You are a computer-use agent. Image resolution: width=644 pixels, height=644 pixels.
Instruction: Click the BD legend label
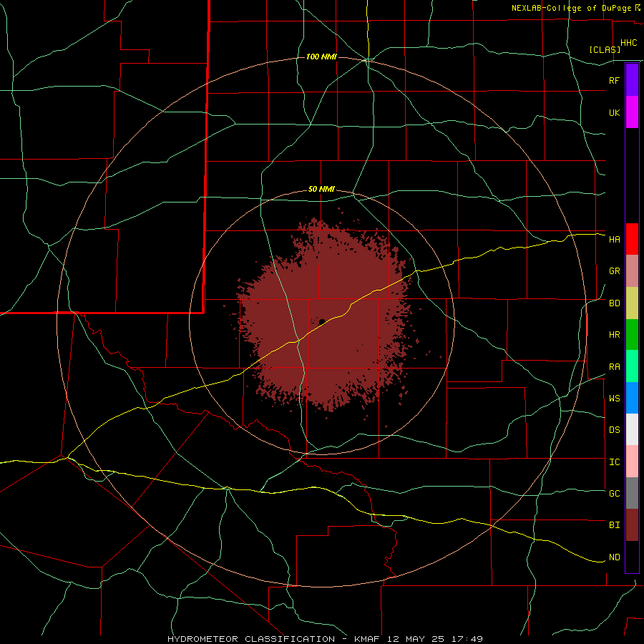point(614,303)
